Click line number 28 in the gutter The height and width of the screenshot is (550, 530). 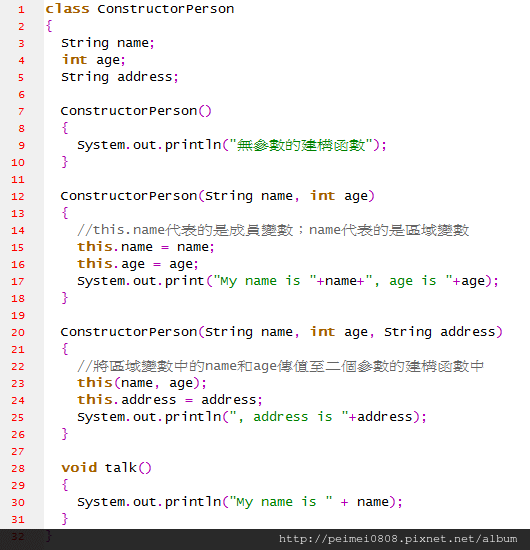(x=18, y=469)
